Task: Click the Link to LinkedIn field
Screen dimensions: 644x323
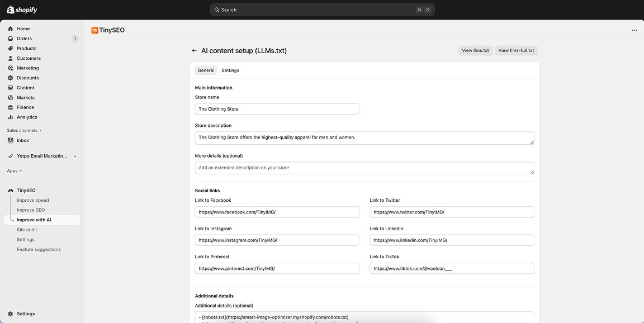Action: pos(452,240)
